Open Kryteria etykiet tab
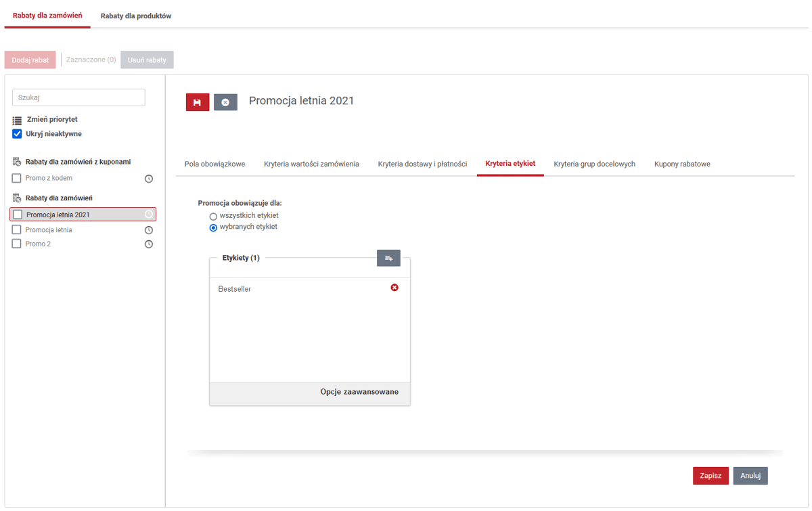The width and height of the screenshot is (812, 511). click(510, 164)
